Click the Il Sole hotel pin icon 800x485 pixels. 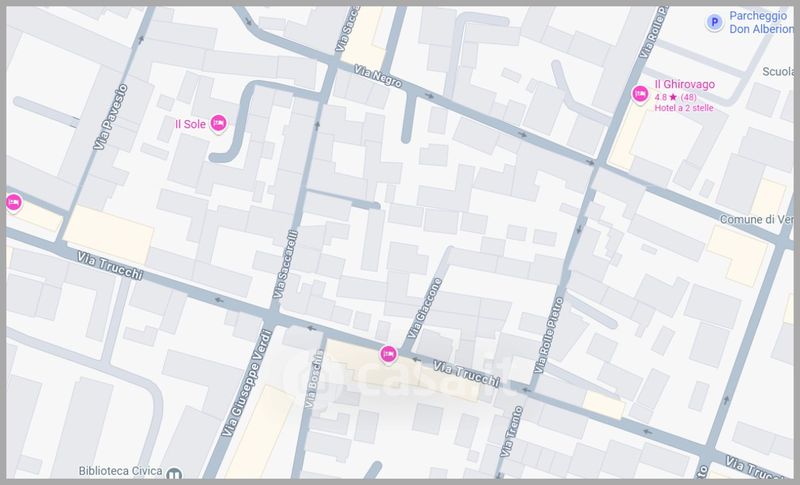point(218,123)
